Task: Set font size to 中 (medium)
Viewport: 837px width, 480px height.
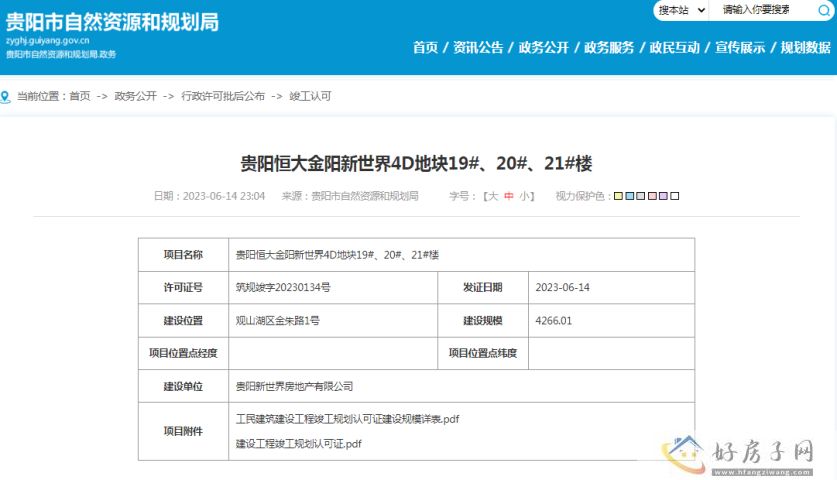Action: pyautogui.click(x=508, y=196)
